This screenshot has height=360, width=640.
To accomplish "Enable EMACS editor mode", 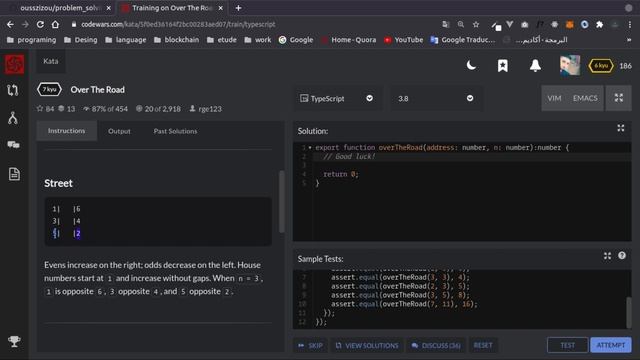I will 585,98.
